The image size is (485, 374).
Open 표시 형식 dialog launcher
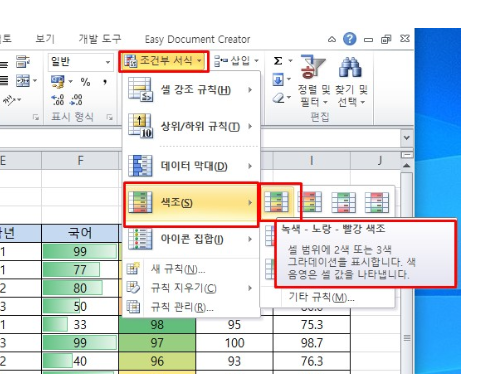pos(109,117)
